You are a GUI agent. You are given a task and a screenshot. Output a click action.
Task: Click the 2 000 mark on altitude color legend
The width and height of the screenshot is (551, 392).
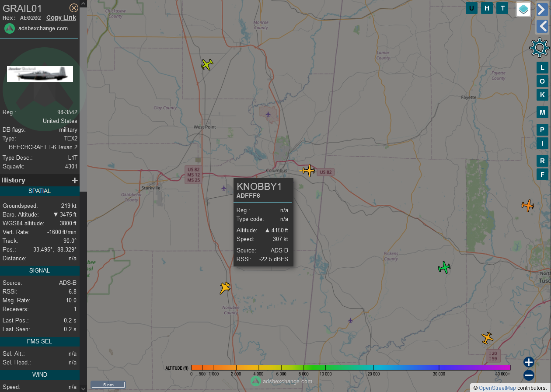tap(236, 374)
